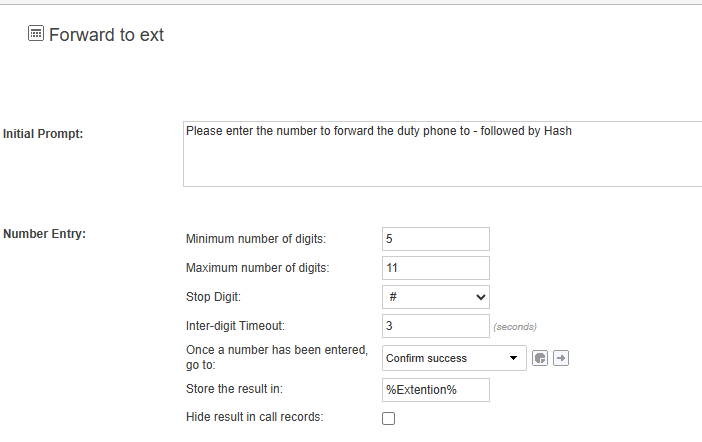Expand the Confirm success destination dropdown

(454, 358)
